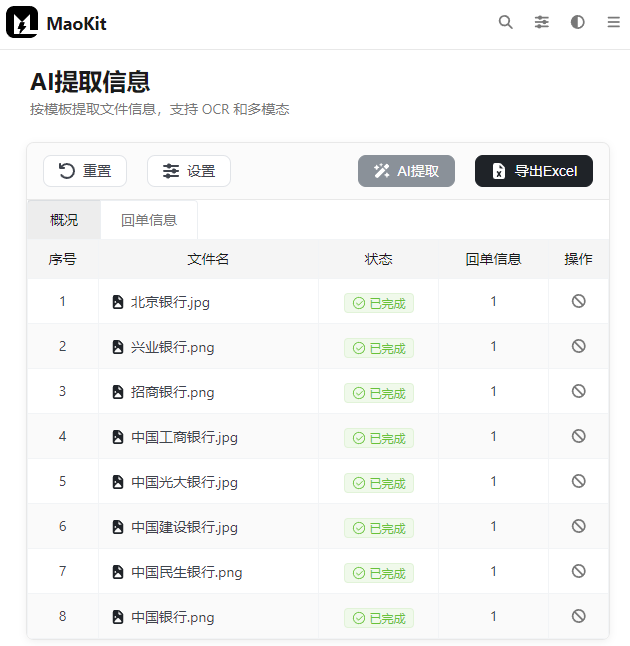Viewport: 630px width, 646px height.
Task: Open search with the magnifier icon
Action: [506, 22]
